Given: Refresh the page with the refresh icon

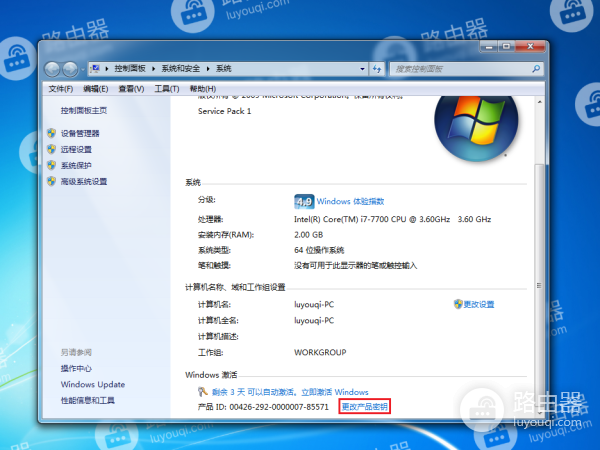Looking at the screenshot, I should click(x=377, y=69).
